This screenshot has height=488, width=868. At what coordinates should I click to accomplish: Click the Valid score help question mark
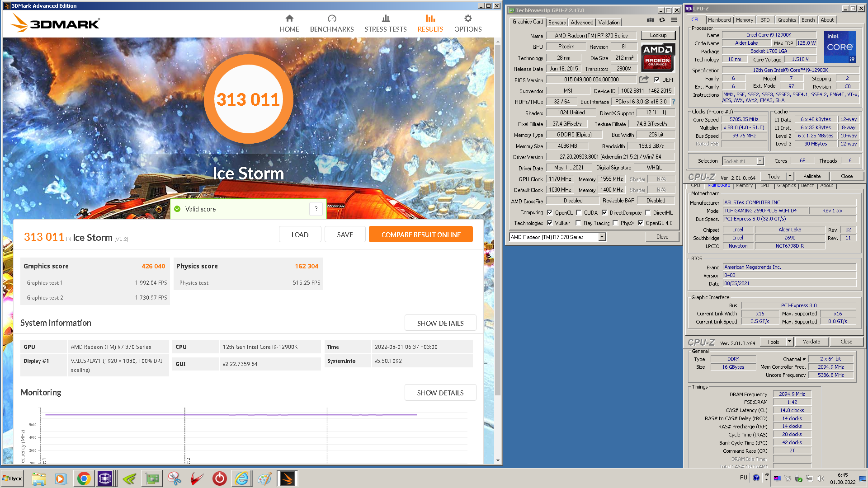(316, 209)
